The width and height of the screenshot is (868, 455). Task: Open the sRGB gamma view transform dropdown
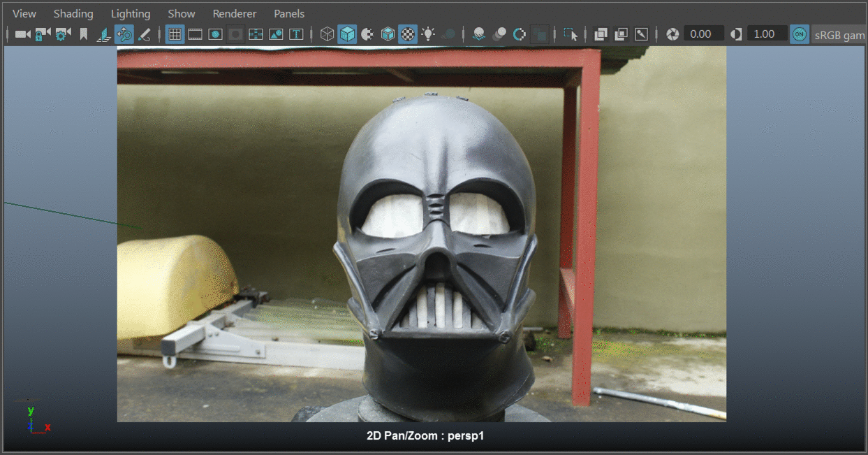click(x=839, y=34)
